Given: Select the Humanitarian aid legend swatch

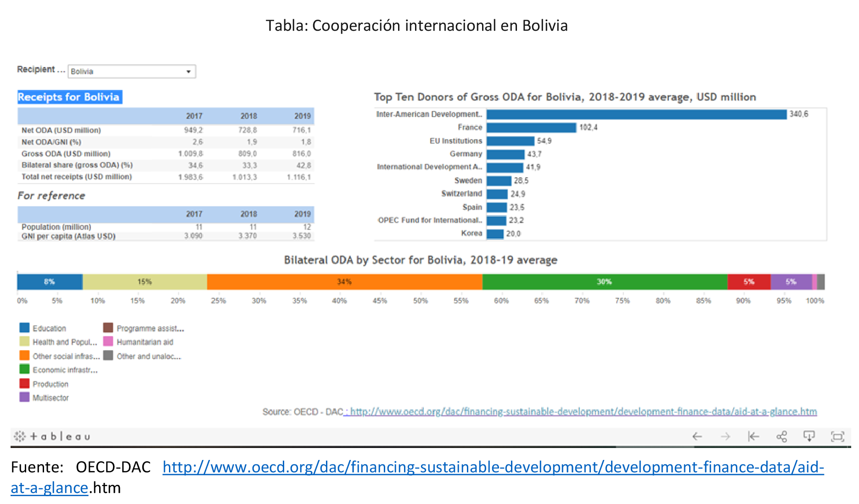Looking at the screenshot, I should coord(108,342).
